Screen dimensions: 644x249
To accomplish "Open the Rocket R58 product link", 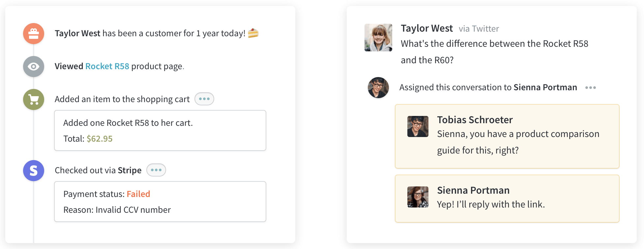I will pyautogui.click(x=107, y=66).
